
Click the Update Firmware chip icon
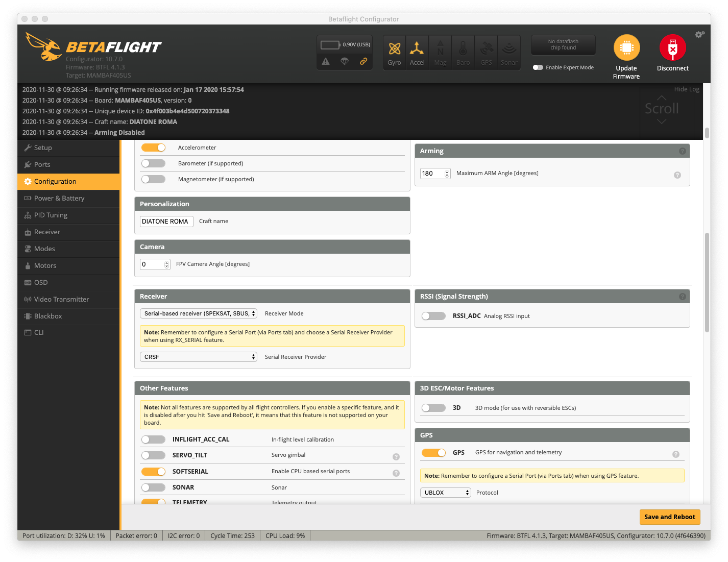(626, 47)
